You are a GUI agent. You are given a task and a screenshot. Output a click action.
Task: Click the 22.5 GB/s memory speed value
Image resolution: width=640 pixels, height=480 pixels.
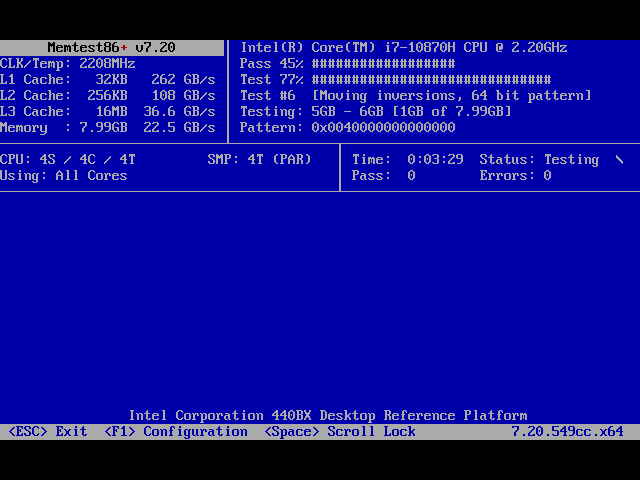(179, 128)
